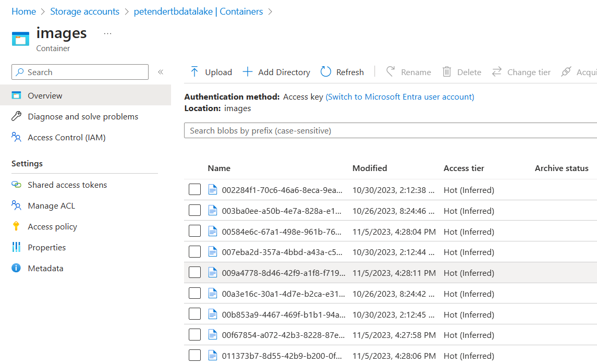Click the file icon for blob 00b853a9-4467
Viewport: 597px width, 364px height.
[213, 314]
